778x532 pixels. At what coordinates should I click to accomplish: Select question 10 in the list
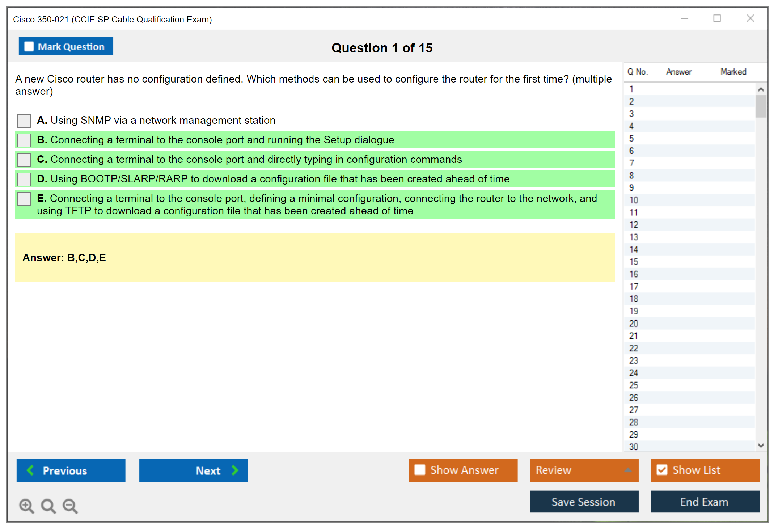pos(634,200)
